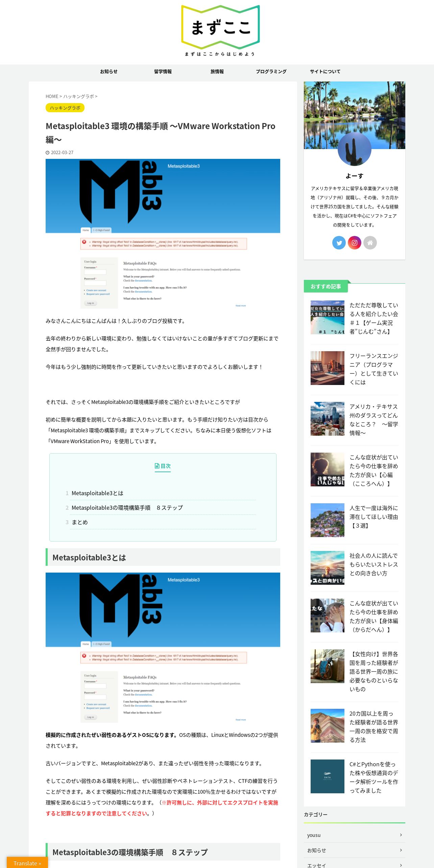Image resolution: width=434 pixels, height=868 pixels.
Task: Open rainbow mountain thumbnail
Action: [328, 726]
